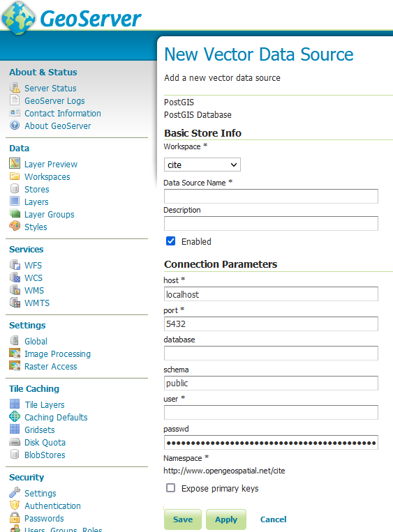
Task: Focus the Data Source Name field
Action: (271, 196)
